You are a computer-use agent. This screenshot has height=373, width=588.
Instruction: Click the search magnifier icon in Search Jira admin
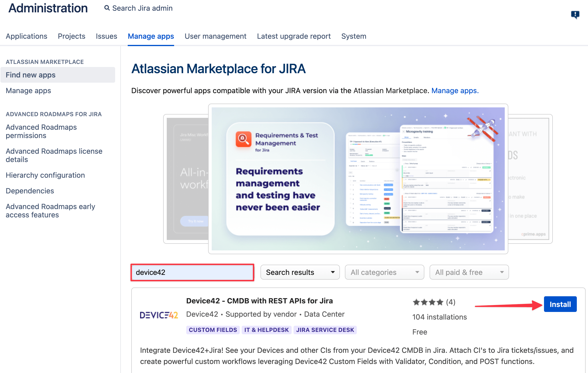[107, 8]
